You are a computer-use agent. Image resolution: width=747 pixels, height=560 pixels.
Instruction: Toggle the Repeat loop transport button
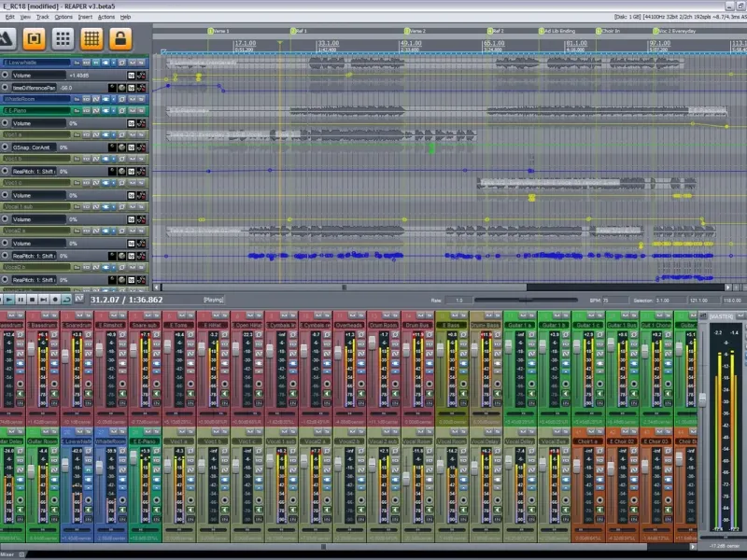66,300
